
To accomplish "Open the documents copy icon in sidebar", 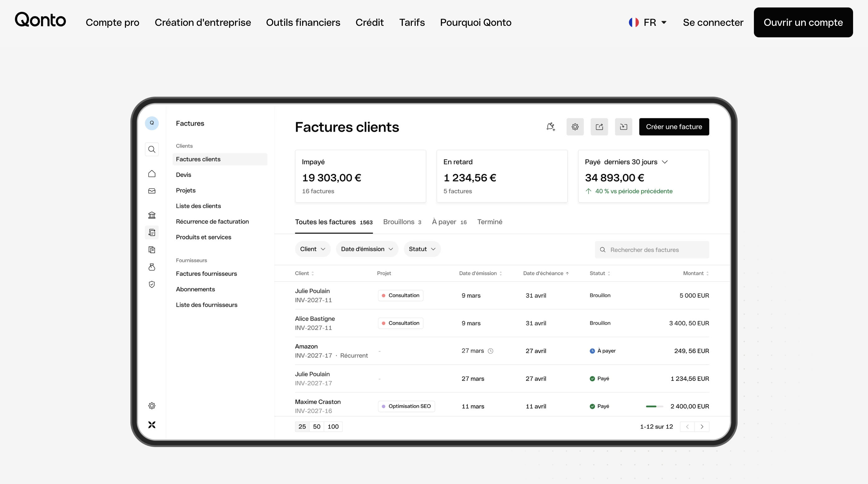I will pyautogui.click(x=152, y=250).
